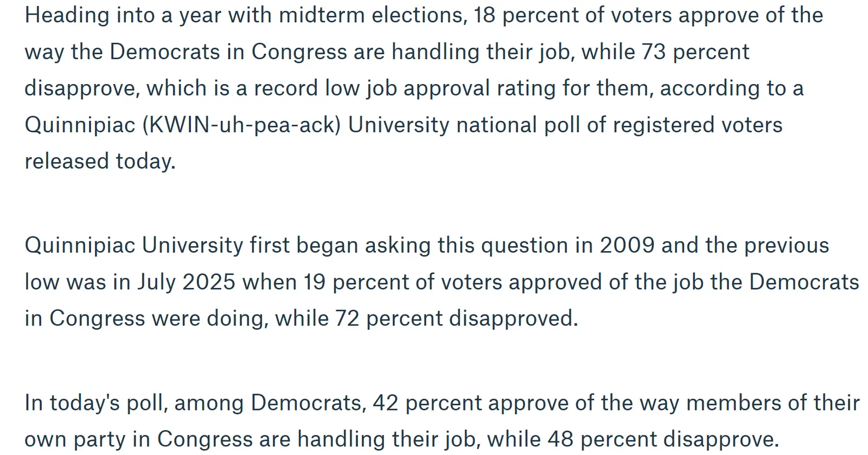The image size is (868, 455).
Task: Click the pronunciation "(KWIN-uh-pea-ack)"
Action: click(241, 125)
